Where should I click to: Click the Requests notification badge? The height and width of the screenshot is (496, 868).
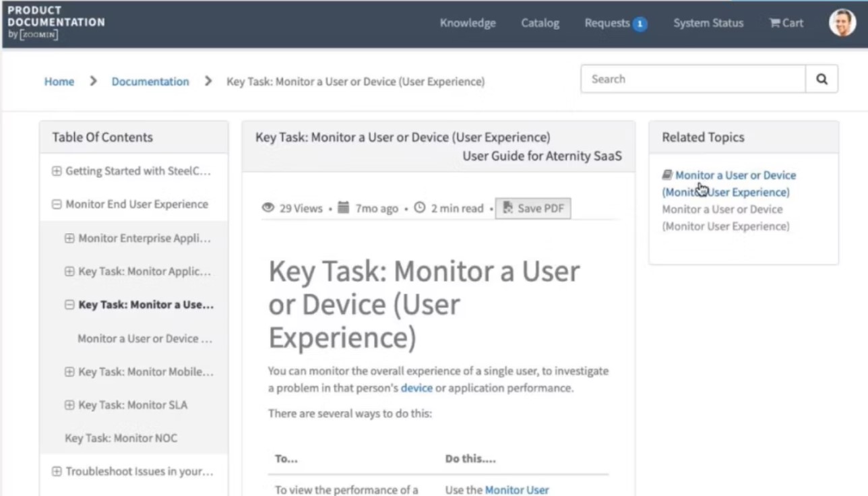(x=640, y=24)
